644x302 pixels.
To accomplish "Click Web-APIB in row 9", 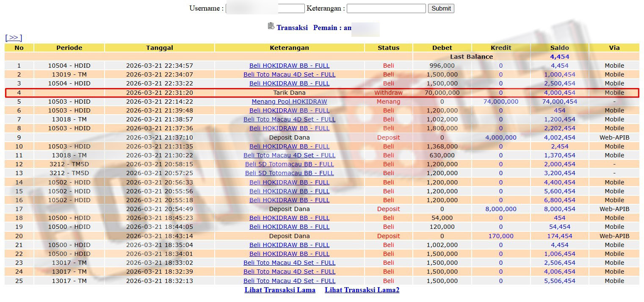I will (614, 137).
